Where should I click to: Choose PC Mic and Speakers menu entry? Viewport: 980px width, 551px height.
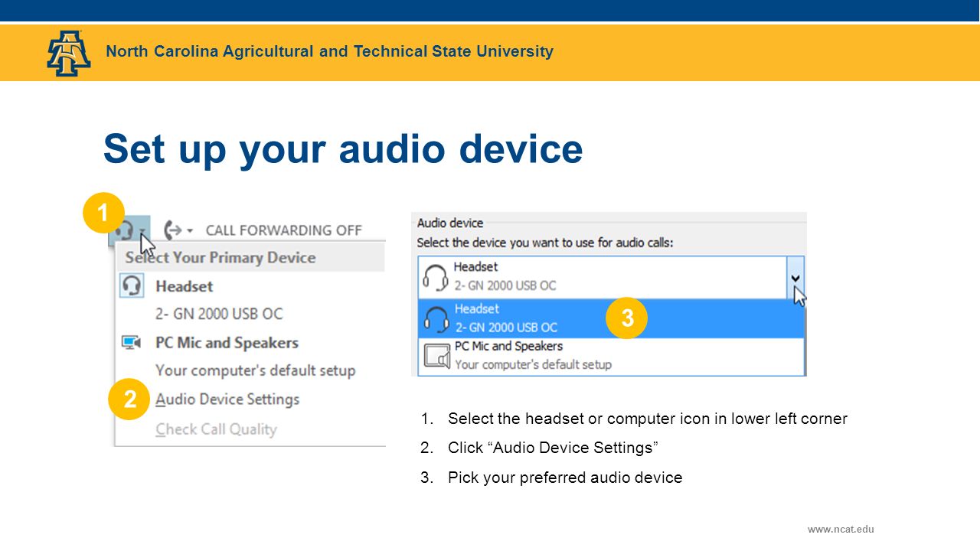click(x=227, y=343)
